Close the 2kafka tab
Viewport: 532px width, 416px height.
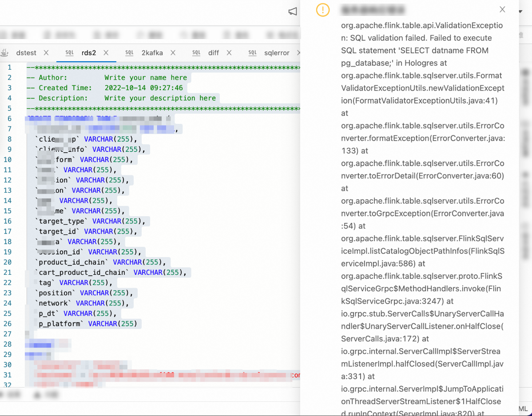tap(173, 52)
